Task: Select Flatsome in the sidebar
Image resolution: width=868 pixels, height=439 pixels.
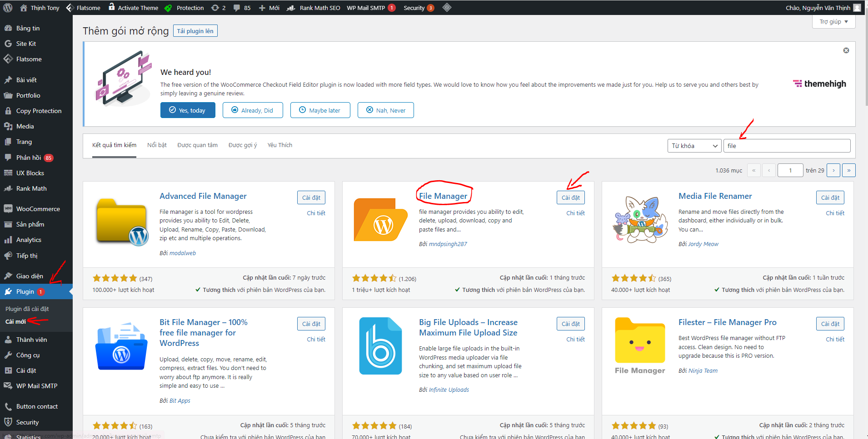Action: coord(28,59)
